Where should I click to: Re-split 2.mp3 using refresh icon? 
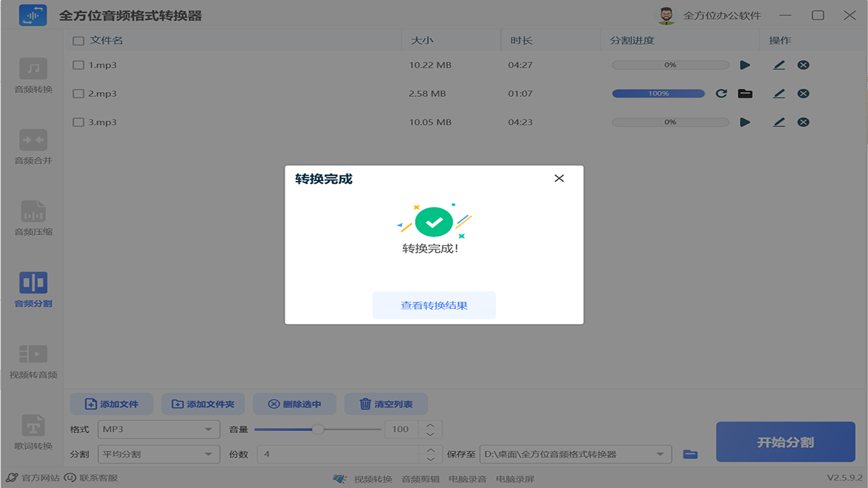point(721,94)
